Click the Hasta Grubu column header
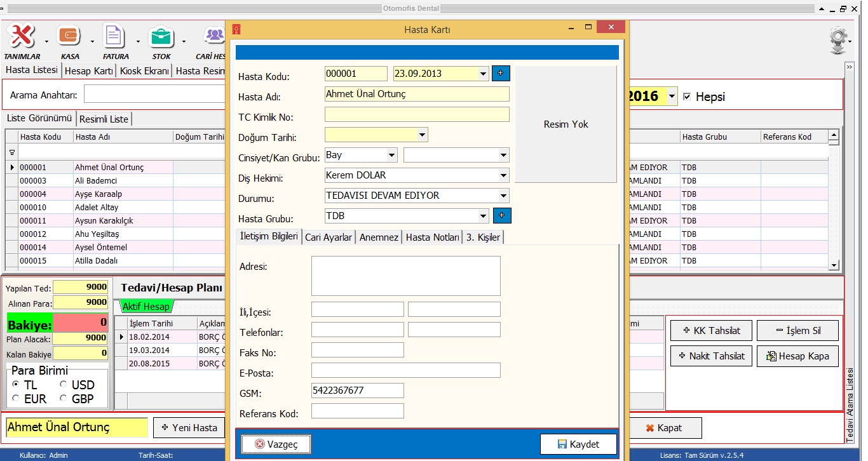 click(720, 137)
